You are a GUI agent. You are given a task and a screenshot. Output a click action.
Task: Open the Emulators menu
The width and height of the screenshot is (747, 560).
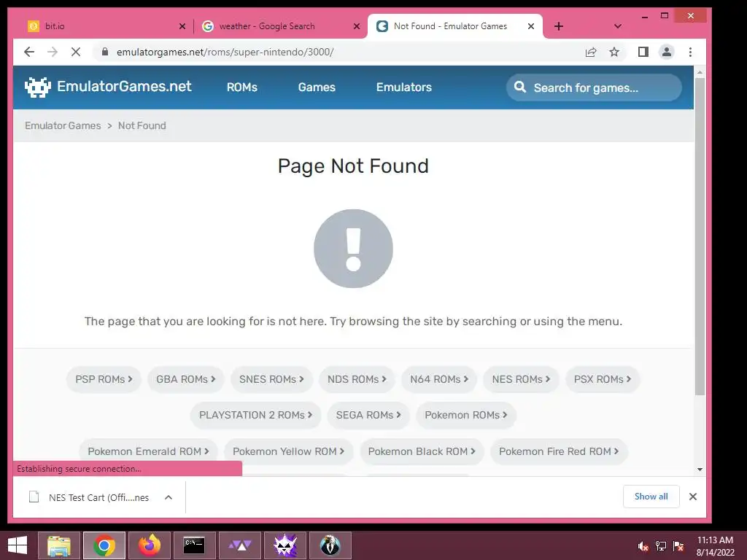[404, 87]
